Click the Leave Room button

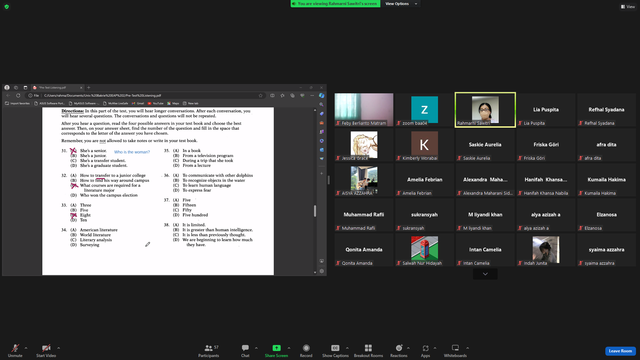620,351
